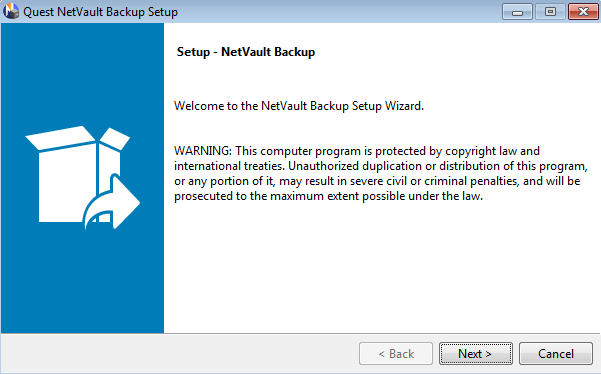The height and width of the screenshot is (374, 601).
Task: Click the curved arrow on the box graphic
Action: click(x=112, y=202)
